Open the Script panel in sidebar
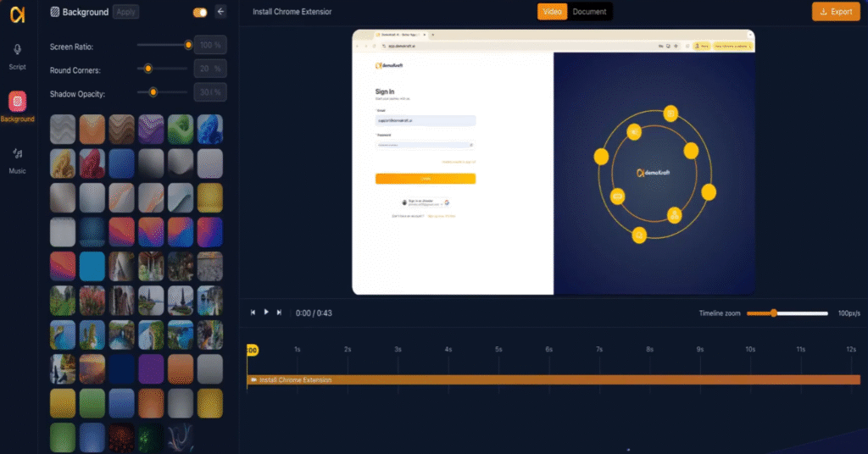Screen dimensions: 868x454 [18, 56]
